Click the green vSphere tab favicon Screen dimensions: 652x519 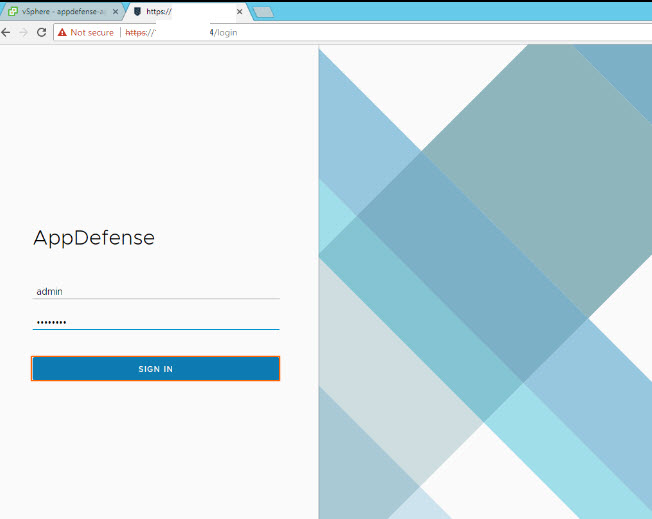(12, 12)
